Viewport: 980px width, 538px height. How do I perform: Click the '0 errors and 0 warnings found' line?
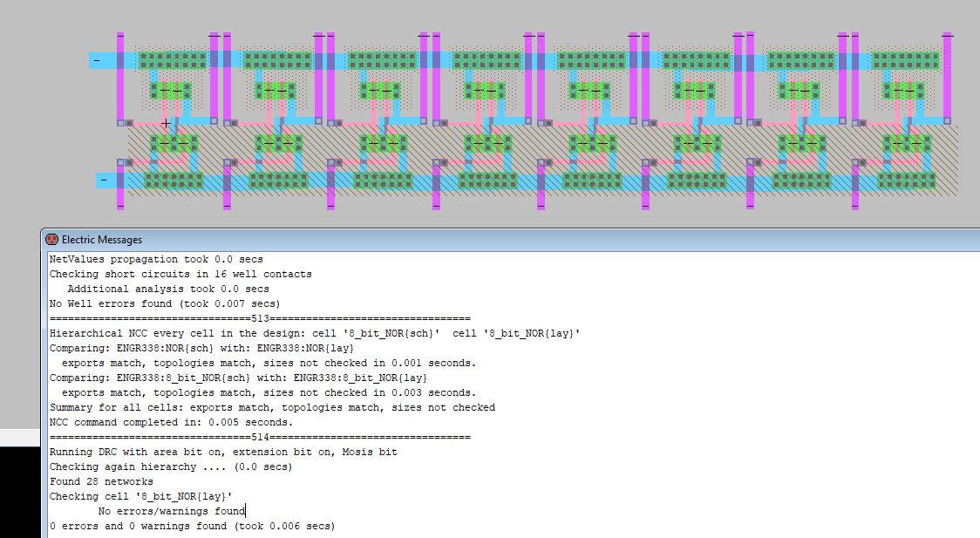tap(192, 526)
